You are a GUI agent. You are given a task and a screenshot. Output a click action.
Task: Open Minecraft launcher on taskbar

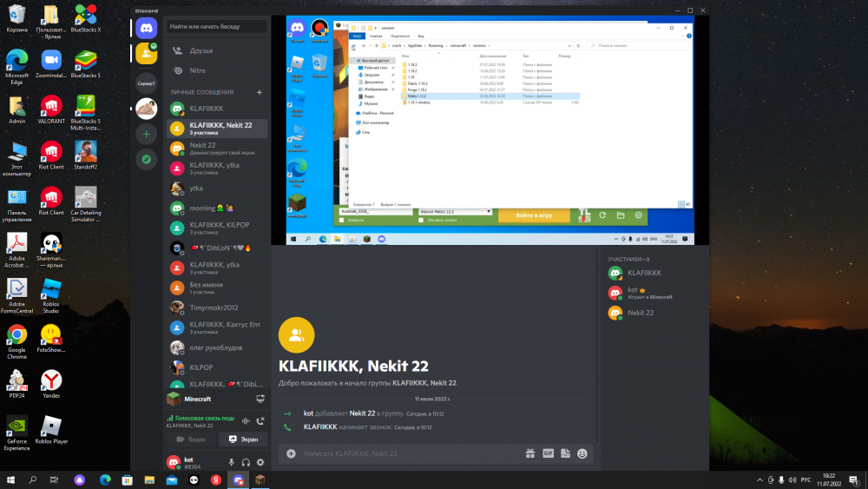pyautogui.click(x=260, y=480)
